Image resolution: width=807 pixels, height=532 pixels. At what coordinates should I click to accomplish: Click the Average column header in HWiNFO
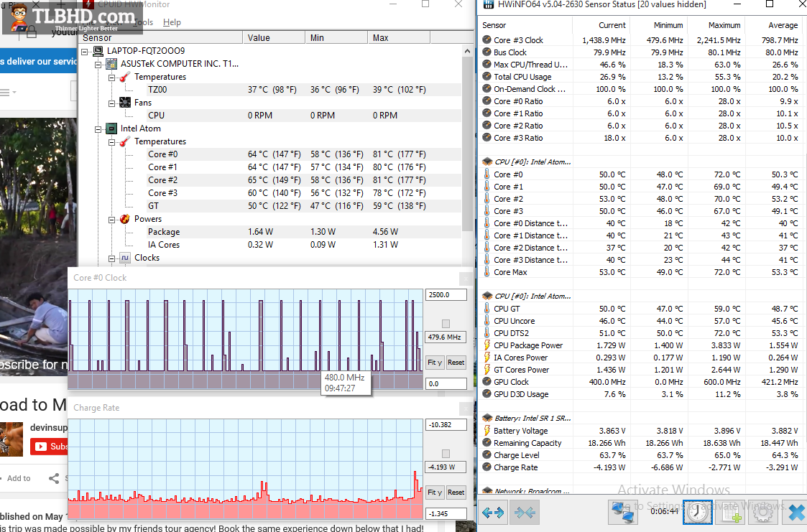coord(775,25)
